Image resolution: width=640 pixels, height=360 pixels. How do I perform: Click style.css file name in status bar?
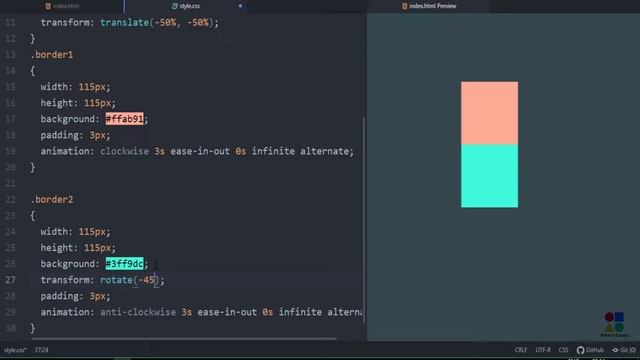tap(15, 350)
